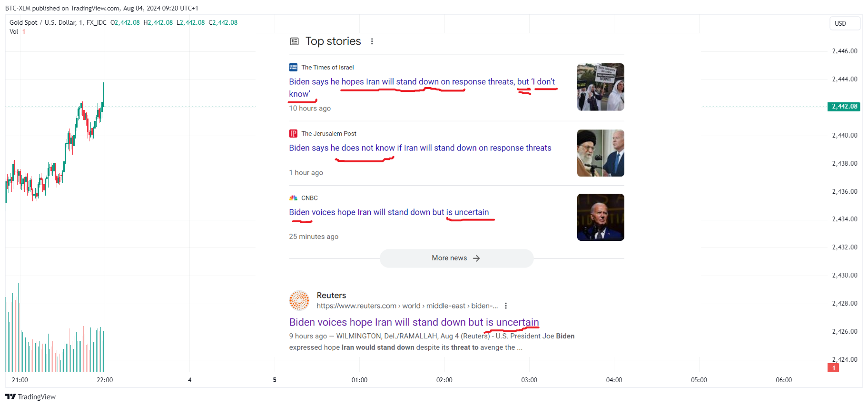Click the Reuters URL breadcrumb text
Image resolution: width=868 pixels, height=406 pixels.
coord(407,306)
